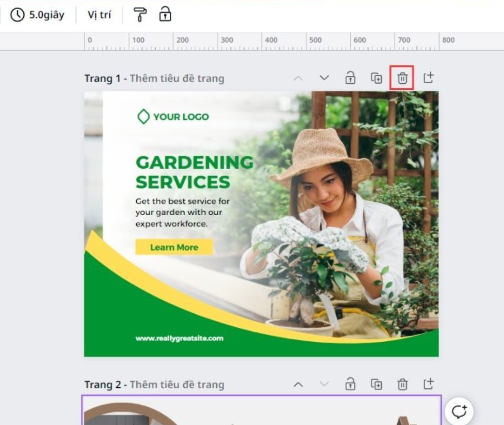Viewport: 504px width, 425px height.
Task: Open the Vị trí position menu
Action: click(x=99, y=15)
